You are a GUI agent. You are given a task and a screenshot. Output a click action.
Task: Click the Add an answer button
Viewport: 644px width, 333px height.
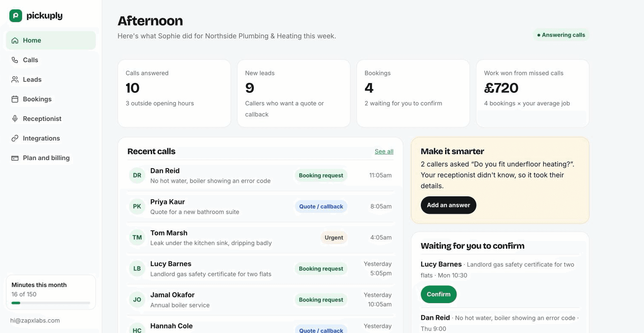coord(448,205)
